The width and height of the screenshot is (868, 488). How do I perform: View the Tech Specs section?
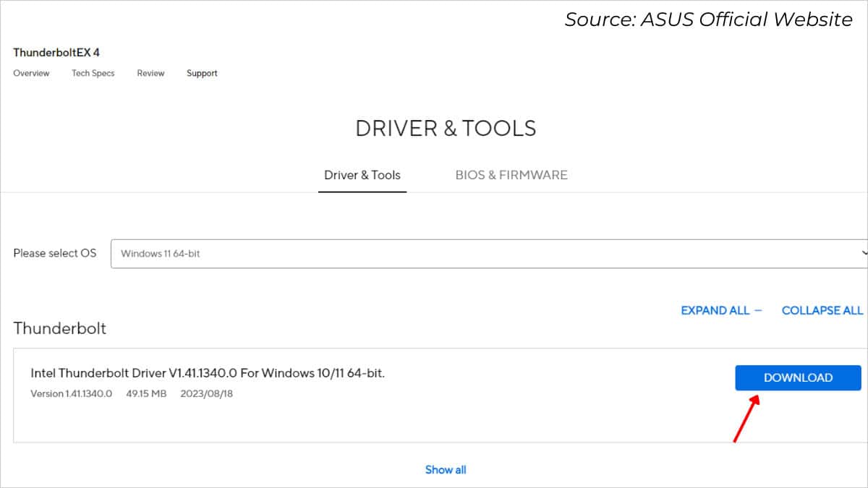pyautogui.click(x=93, y=73)
